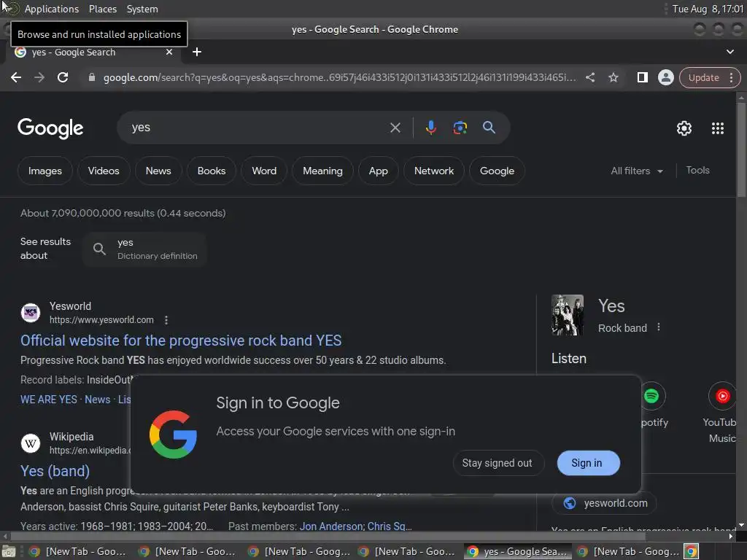Open a new tab with the plus
The width and height of the screenshot is (747, 560).
pyautogui.click(x=197, y=52)
